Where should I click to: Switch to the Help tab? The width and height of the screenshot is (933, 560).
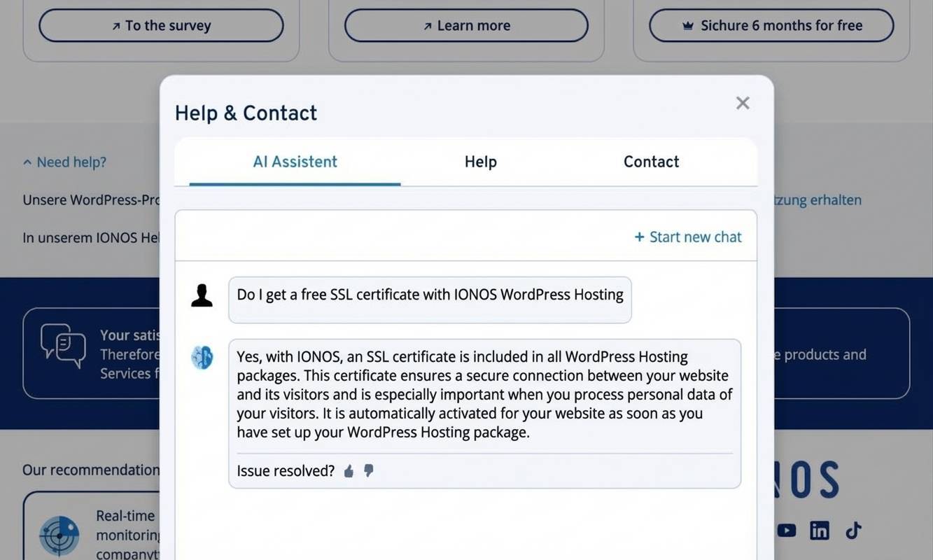(480, 161)
